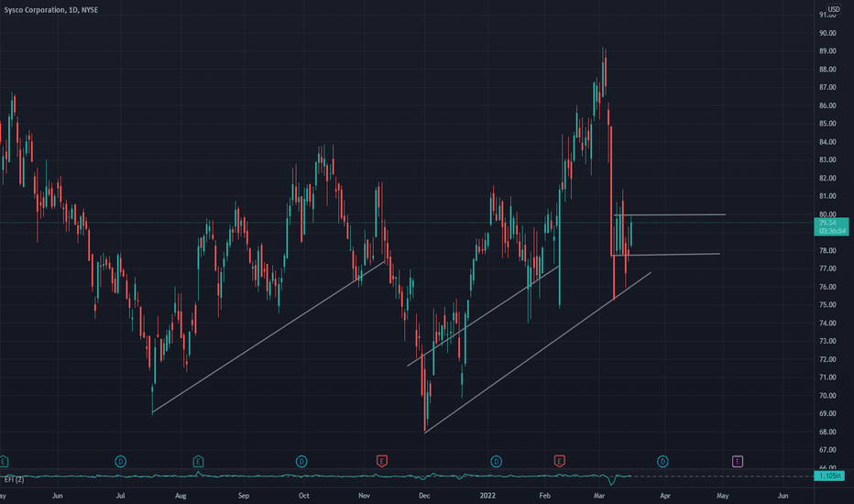Click the May label on time axis

point(723,496)
